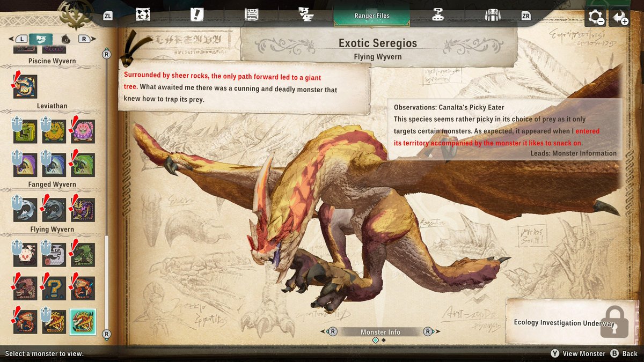Select the monster category tab in list header
The width and height of the screenshot is (644, 362).
pos(41,39)
